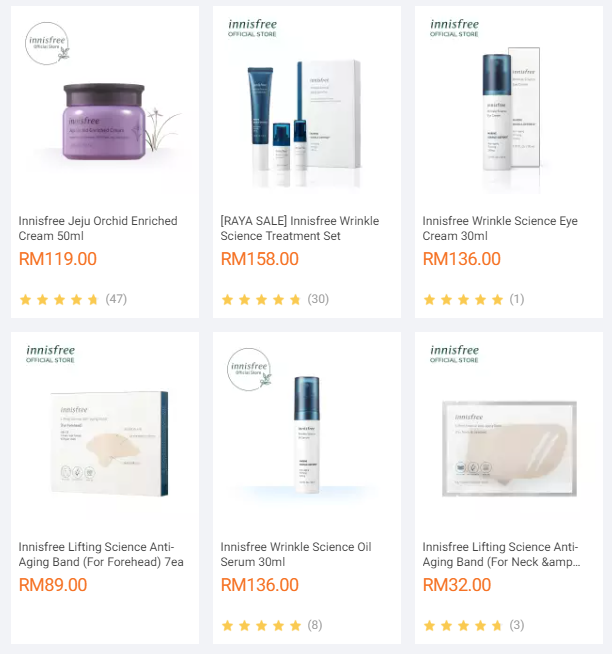Viewport: 612px width, 654px height.
Task: Click the circular Innisfree logo on Orchid Cream
Action: (47, 44)
